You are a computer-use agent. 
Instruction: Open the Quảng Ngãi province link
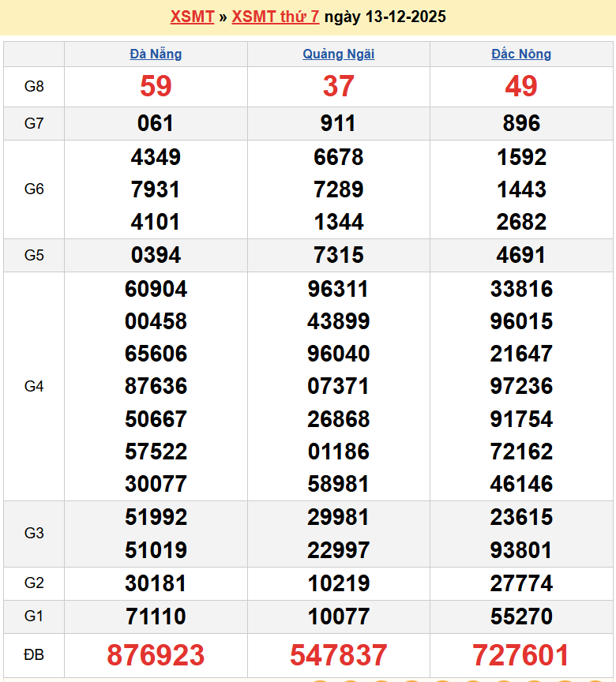[x=339, y=54]
